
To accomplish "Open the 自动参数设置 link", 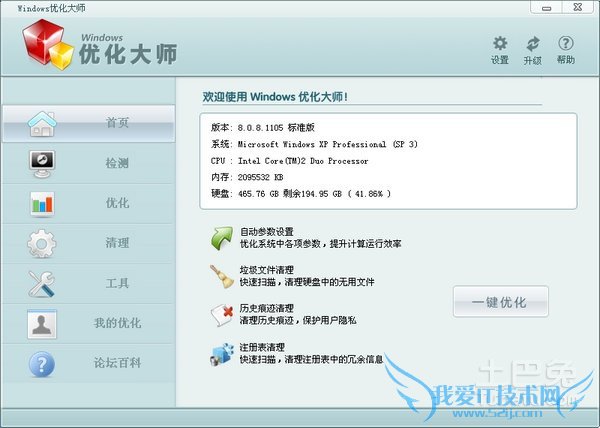I will pyautogui.click(x=267, y=231).
